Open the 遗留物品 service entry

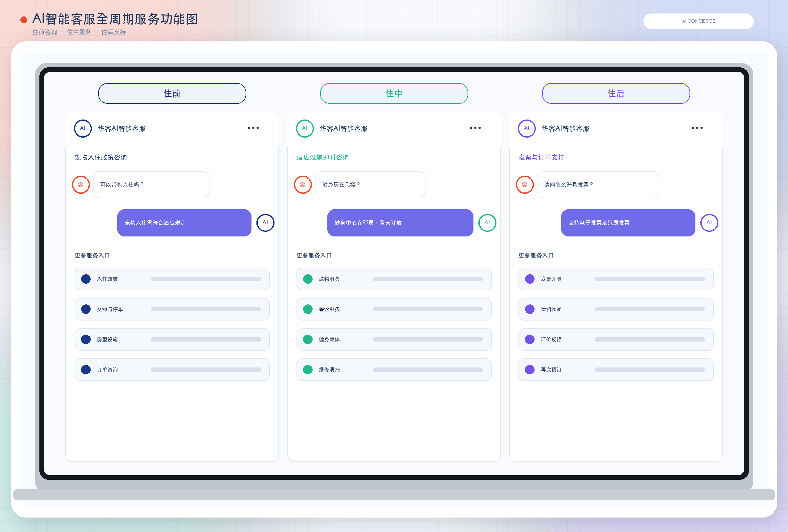click(x=616, y=309)
